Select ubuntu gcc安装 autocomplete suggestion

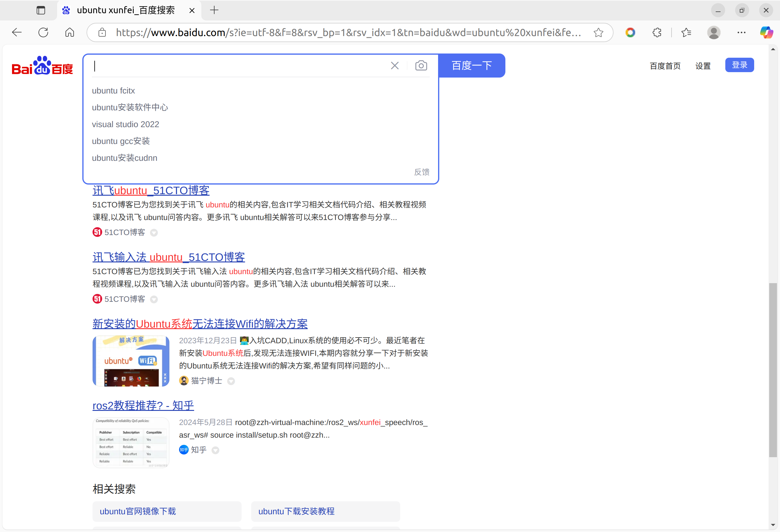[121, 141]
